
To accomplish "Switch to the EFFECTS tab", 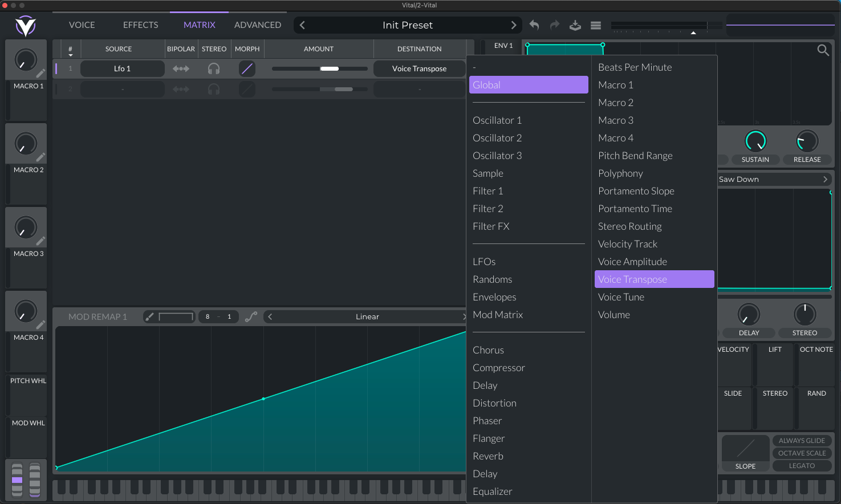I will [x=141, y=25].
